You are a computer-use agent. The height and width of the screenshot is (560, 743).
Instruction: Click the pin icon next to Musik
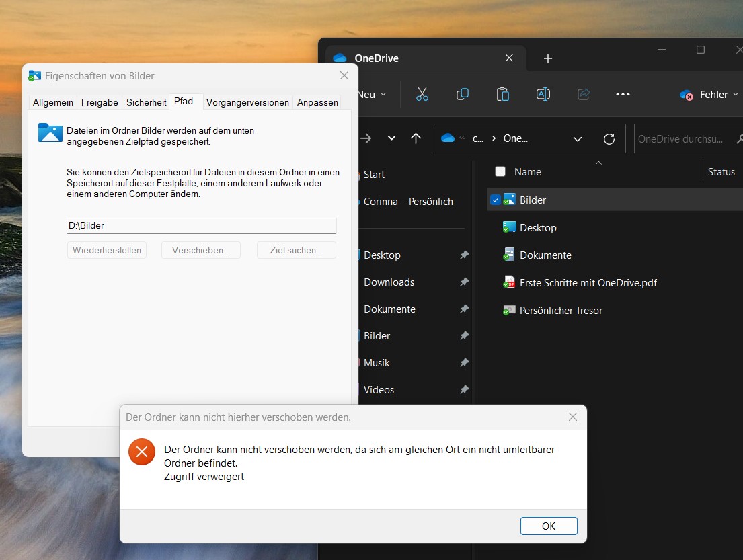[x=464, y=363]
